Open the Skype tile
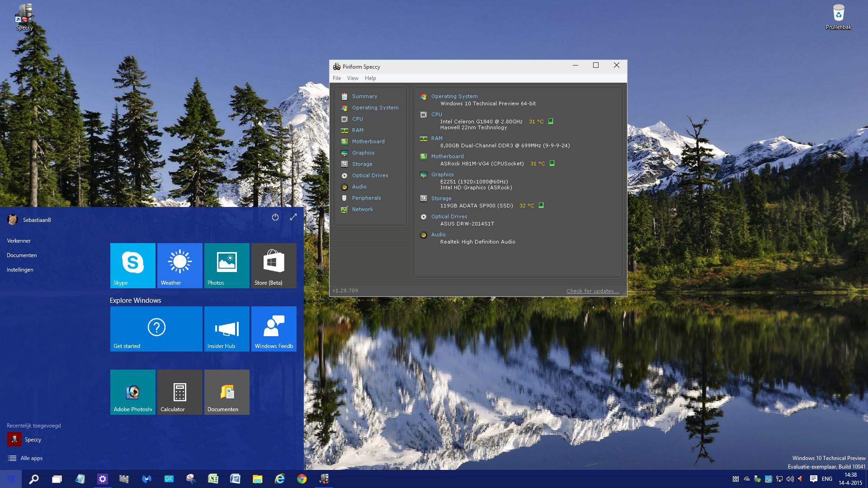This screenshot has width=868, height=488. [x=133, y=266]
